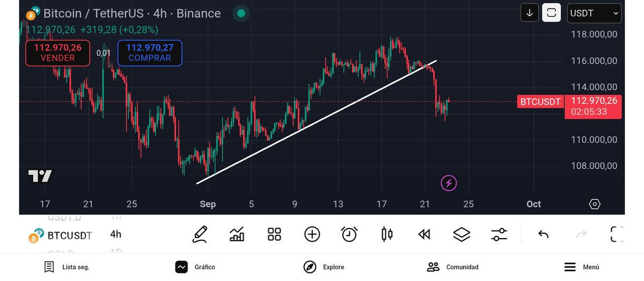Open chart settings sliders icon

coord(499,234)
